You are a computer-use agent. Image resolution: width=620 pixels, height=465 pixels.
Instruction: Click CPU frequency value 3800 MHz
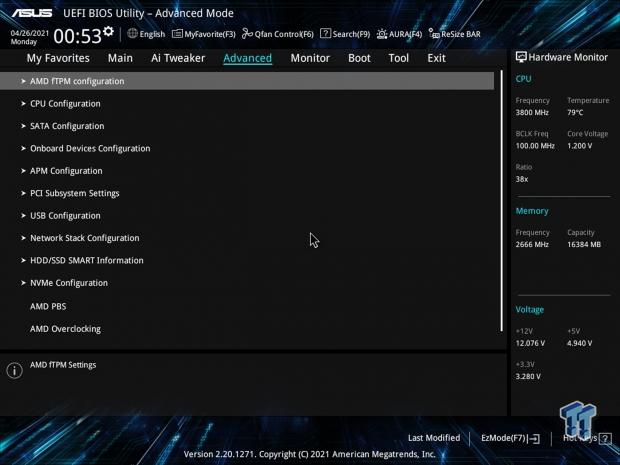coord(532,113)
